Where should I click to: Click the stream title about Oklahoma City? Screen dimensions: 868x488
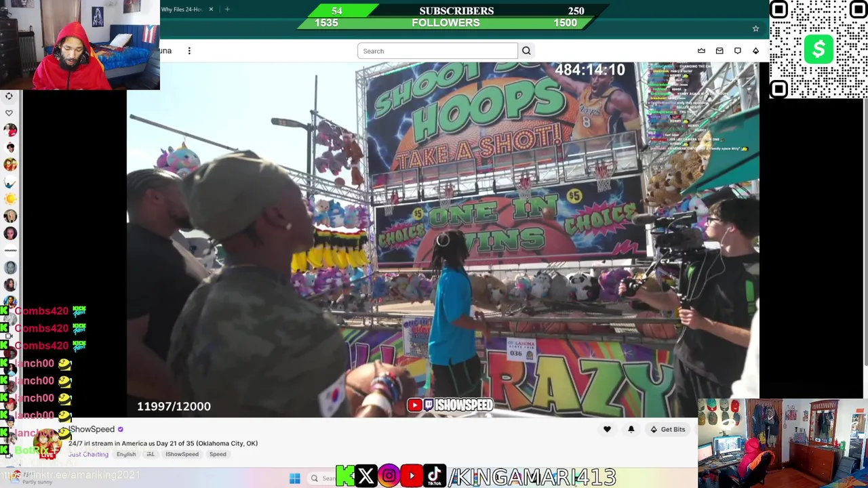point(163,443)
